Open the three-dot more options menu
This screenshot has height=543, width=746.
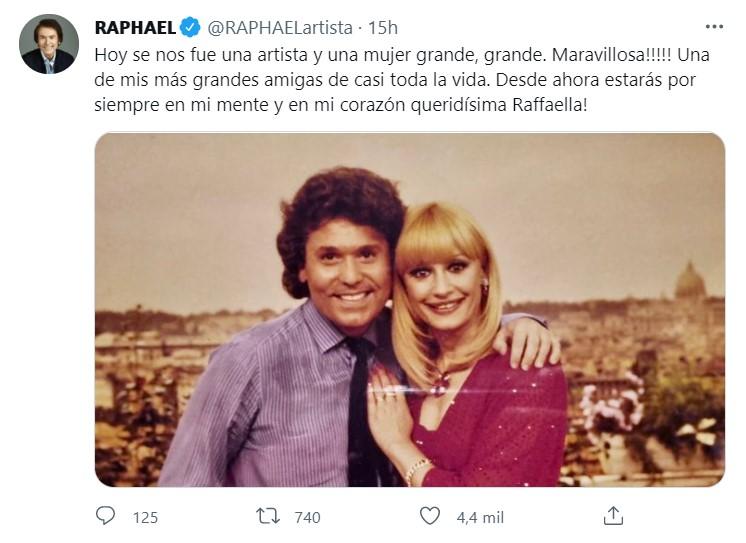click(713, 26)
